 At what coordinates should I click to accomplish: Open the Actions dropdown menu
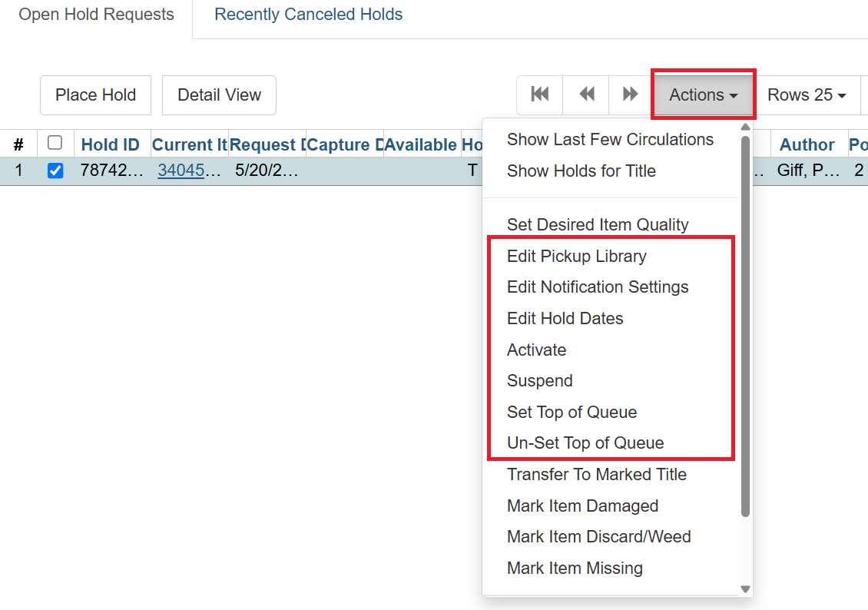701,94
